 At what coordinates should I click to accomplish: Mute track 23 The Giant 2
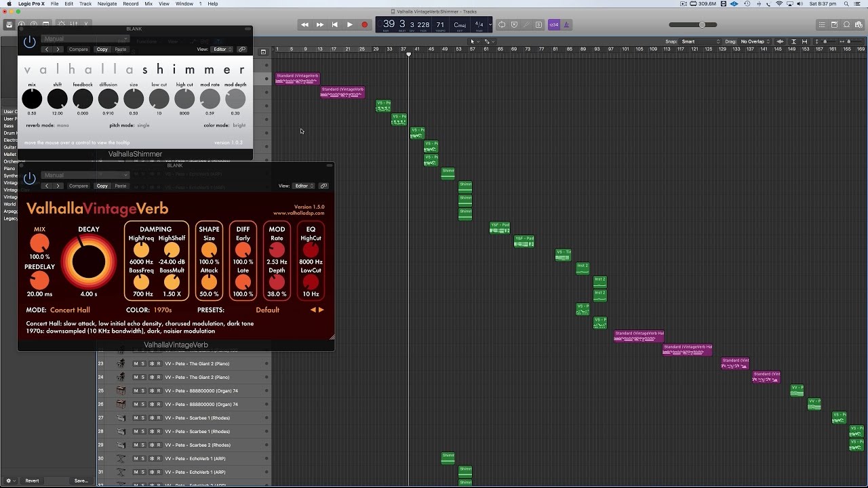pos(136,364)
